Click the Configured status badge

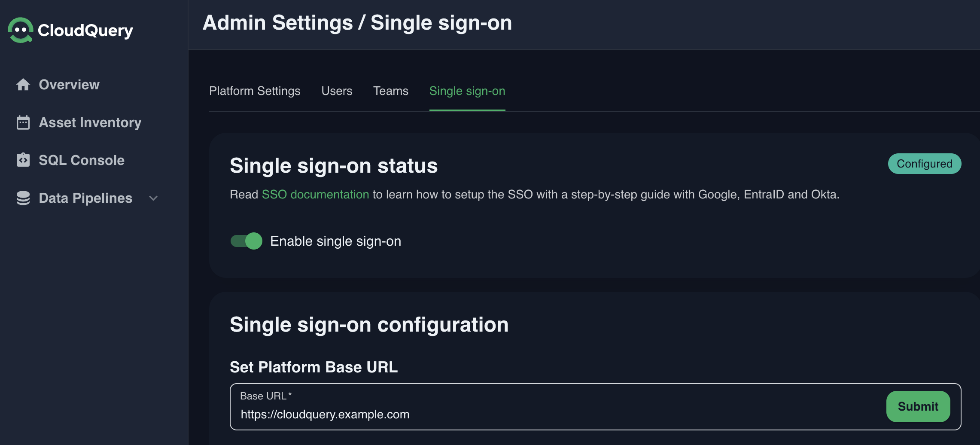click(x=924, y=164)
